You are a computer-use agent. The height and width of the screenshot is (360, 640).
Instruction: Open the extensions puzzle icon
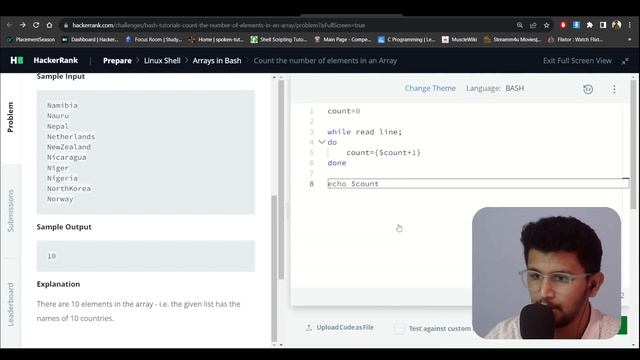[x=590, y=25]
